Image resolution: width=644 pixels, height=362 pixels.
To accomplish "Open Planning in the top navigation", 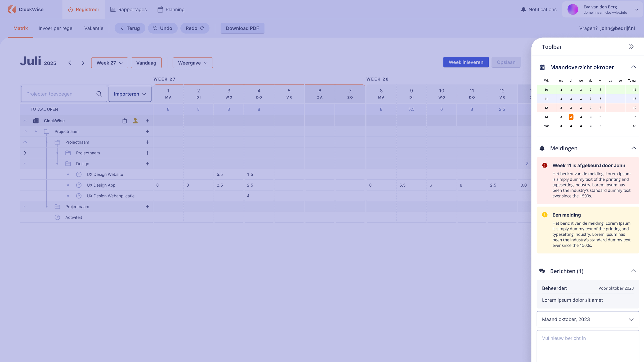I will [171, 9].
